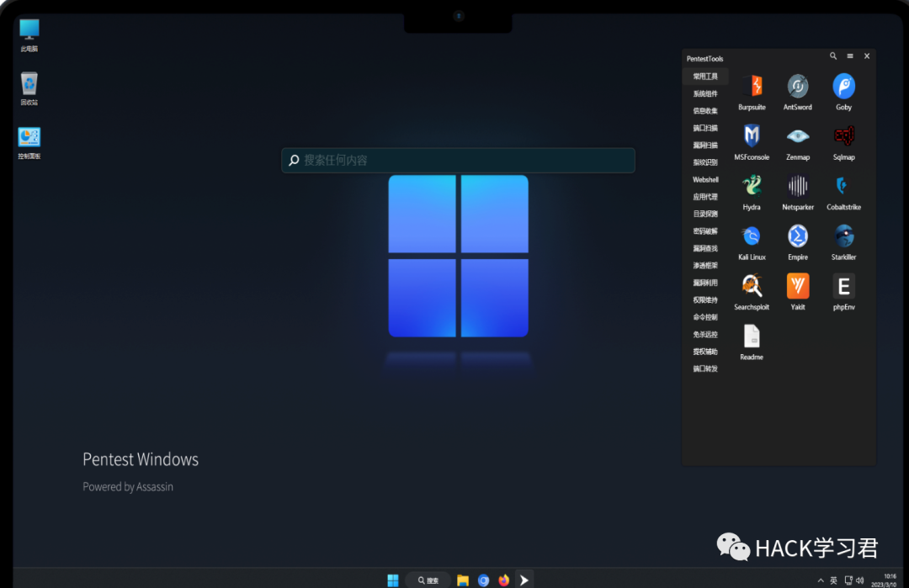Open the taskbar clock and date
The image size is (909, 588).
point(884,580)
